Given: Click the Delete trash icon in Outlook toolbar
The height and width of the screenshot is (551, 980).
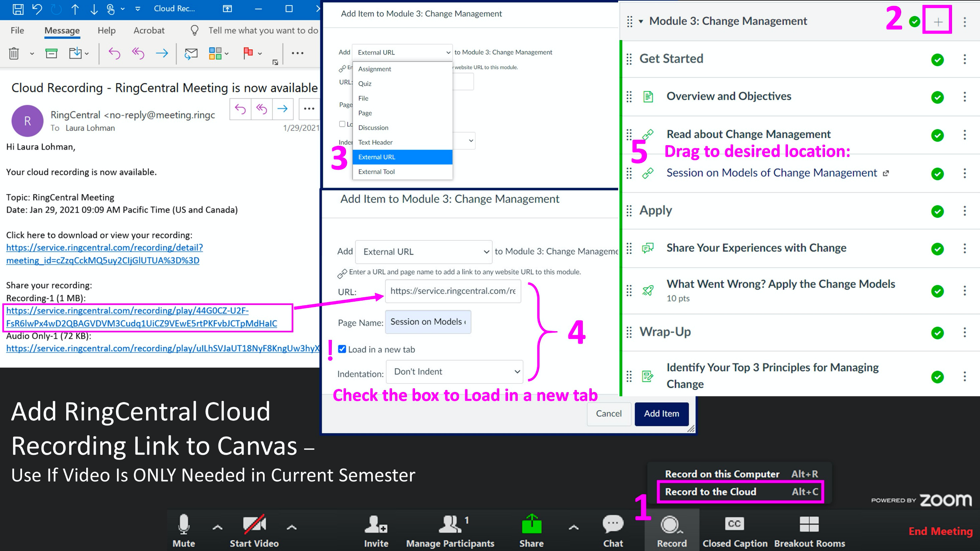Looking at the screenshot, I should [14, 53].
